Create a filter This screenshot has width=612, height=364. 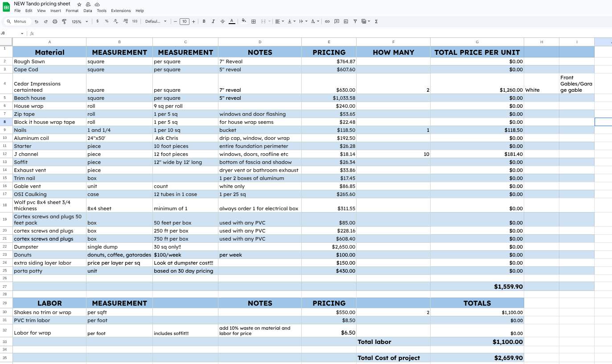point(355,21)
